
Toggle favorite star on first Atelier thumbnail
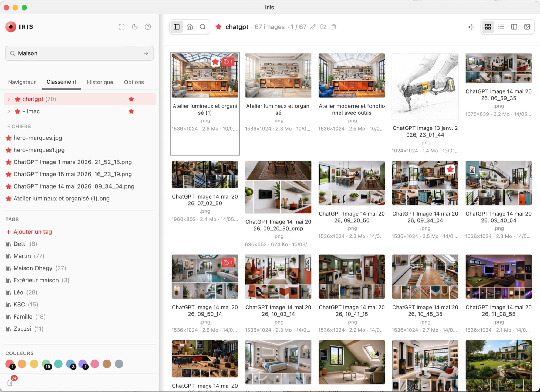coord(215,62)
